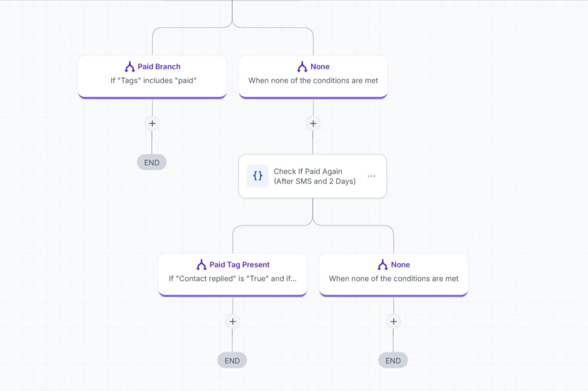Click the END node under the lower None branch
Image resolution: width=588 pixels, height=391 pixels.
[393, 360]
